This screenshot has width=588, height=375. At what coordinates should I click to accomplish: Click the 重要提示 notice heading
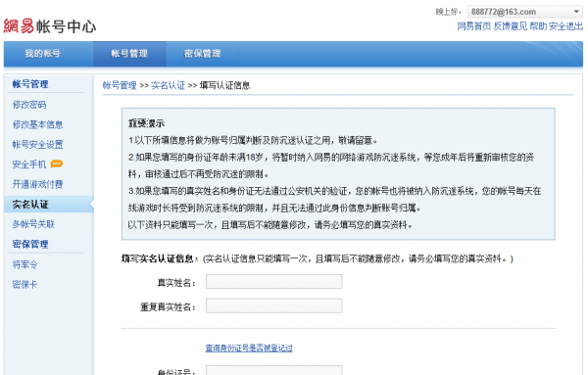(x=146, y=123)
